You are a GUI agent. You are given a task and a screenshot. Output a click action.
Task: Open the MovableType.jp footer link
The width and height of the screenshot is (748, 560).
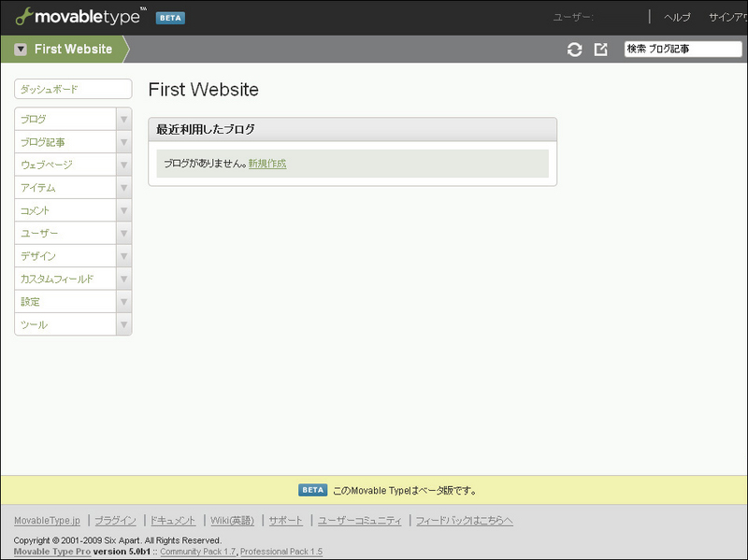(x=48, y=521)
